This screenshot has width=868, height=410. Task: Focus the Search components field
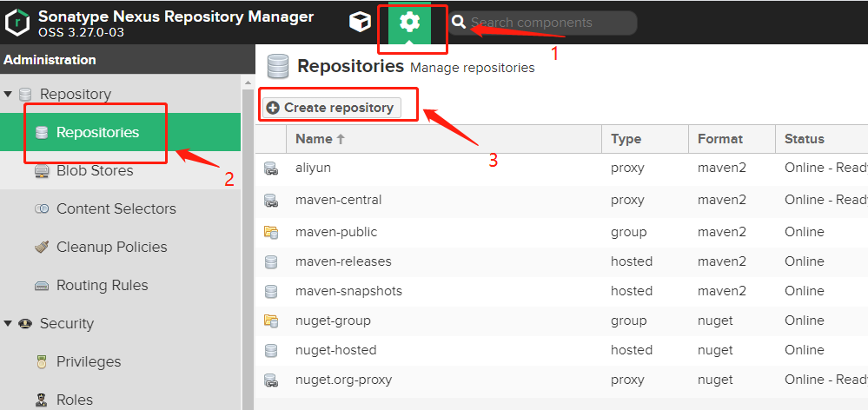[x=542, y=23]
